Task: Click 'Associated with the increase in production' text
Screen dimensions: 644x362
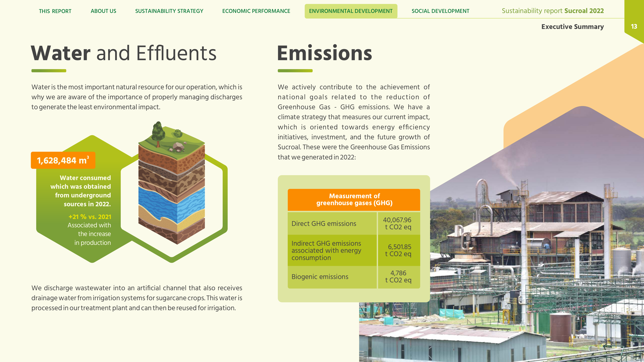Action: (89, 234)
